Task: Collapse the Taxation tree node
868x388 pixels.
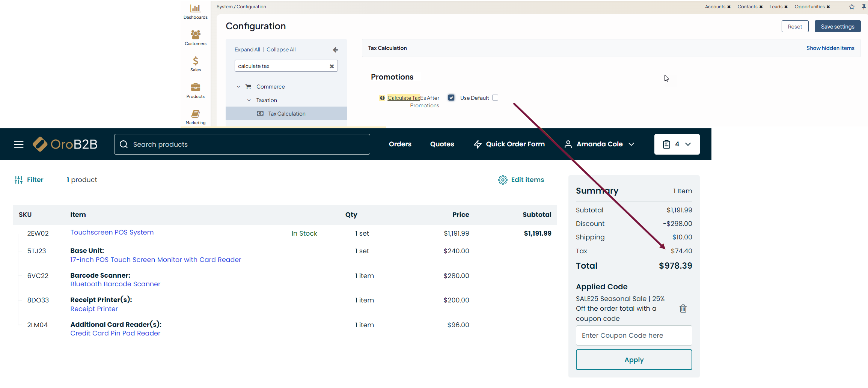Action: click(249, 100)
